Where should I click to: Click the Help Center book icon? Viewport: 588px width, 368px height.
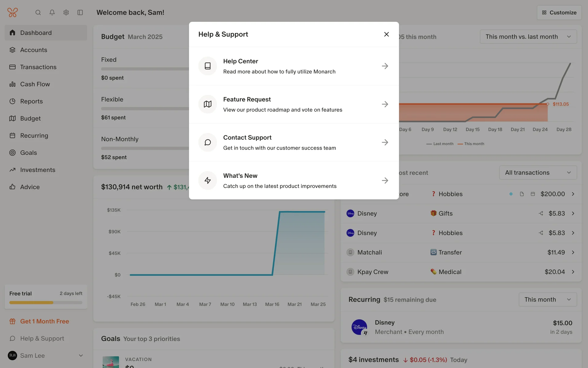point(208,66)
